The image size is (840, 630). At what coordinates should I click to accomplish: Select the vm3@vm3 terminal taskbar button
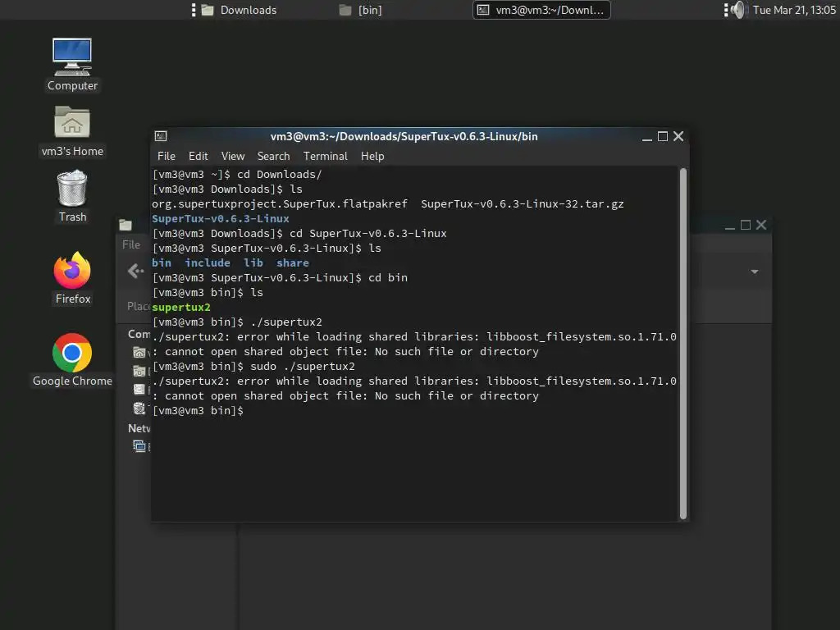(541, 10)
